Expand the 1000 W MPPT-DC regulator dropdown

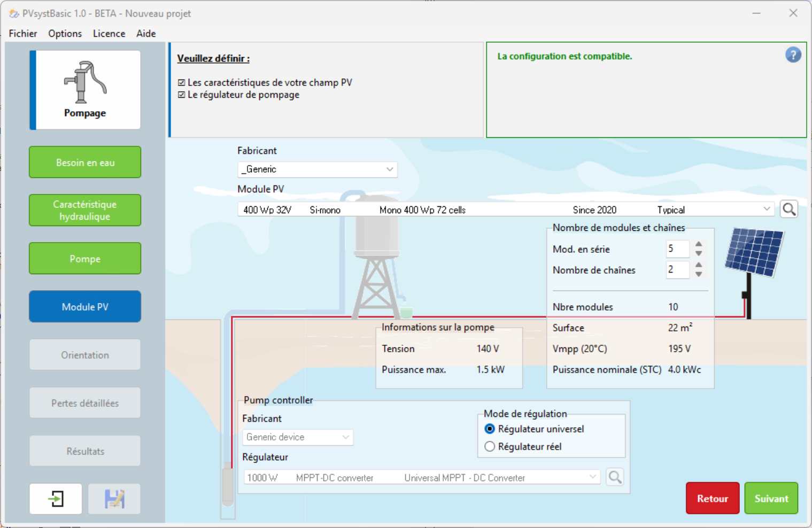422,477
